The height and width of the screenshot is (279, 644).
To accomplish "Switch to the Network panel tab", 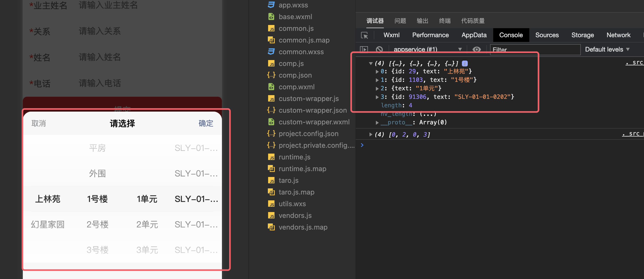I will [x=618, y=35].
